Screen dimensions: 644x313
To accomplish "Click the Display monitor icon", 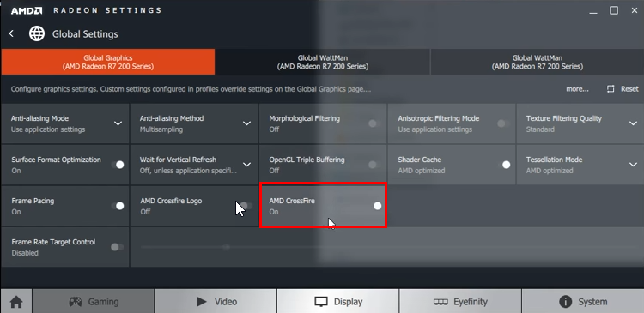I will point(321,302).
